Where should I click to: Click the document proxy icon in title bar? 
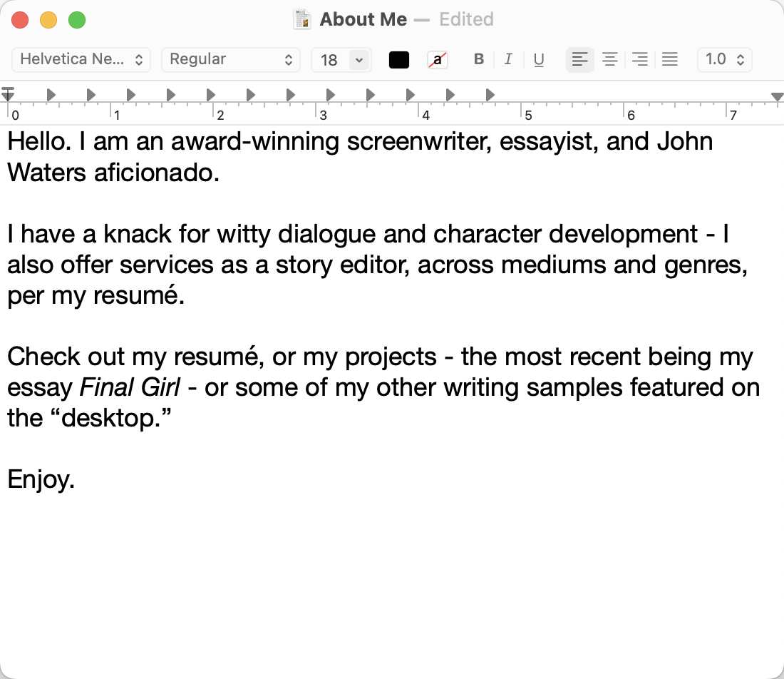302,19
